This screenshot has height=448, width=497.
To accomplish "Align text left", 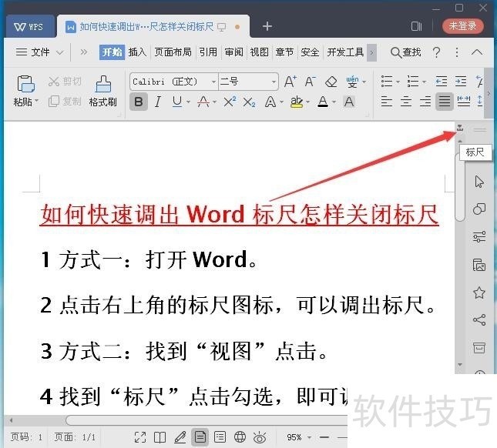I will pos(386,102).
